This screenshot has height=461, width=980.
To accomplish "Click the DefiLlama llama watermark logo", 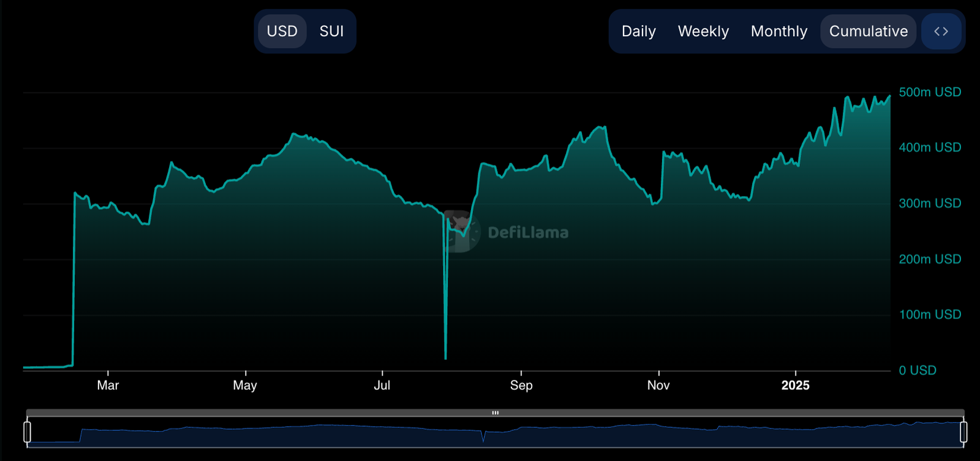I will pos(461,231).
